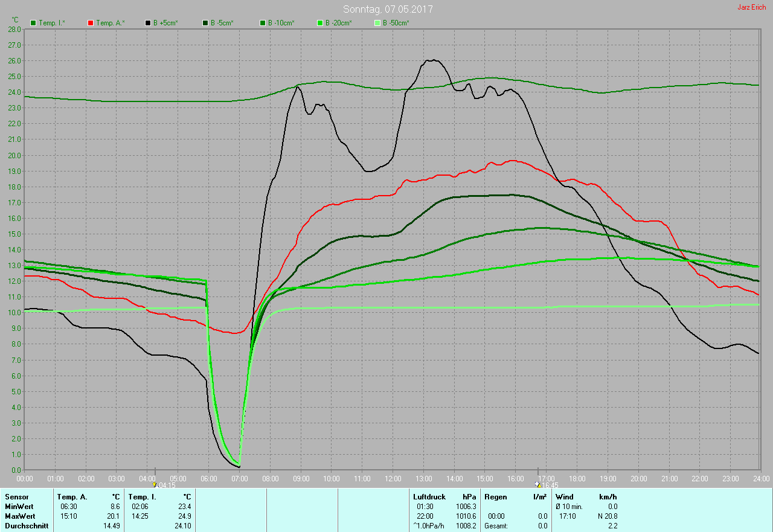Viewport: 773px width, 532px height.
Task: Click the wind gust value 'N 20.8'
Action: [606, 516]
